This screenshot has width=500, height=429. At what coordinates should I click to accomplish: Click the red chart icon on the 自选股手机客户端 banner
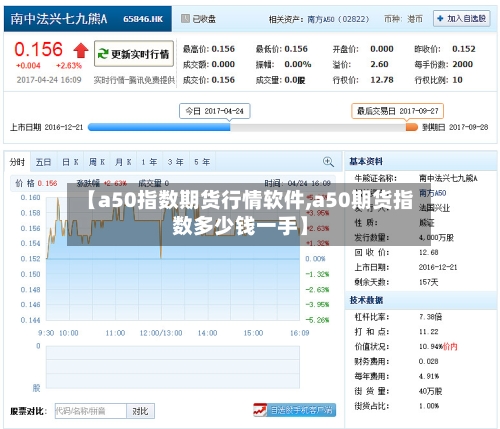pyautogui.click(x=260, y=410)
